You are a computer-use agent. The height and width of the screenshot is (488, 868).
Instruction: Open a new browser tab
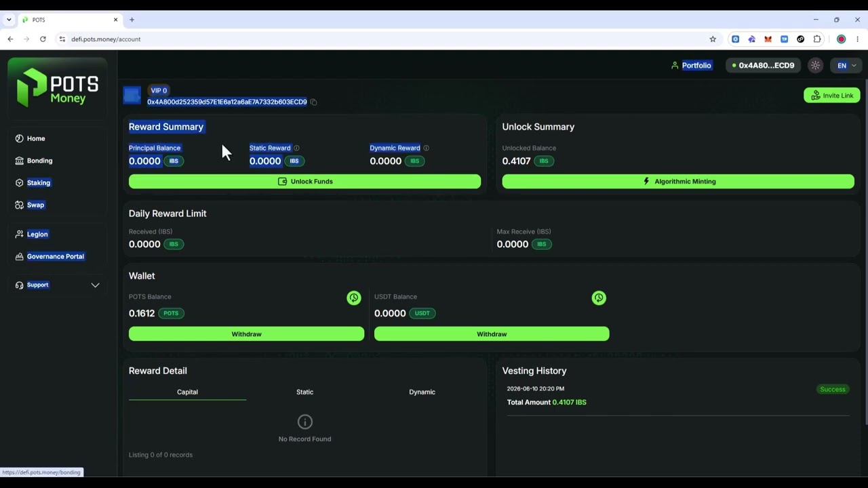pos(132,20)
